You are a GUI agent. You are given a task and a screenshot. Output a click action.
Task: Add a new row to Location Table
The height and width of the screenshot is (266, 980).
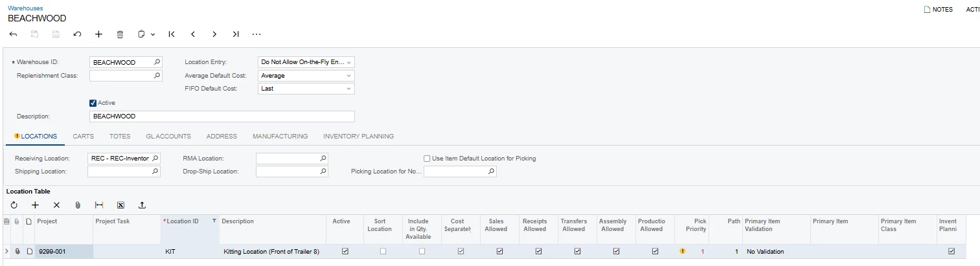click(36, 205)
